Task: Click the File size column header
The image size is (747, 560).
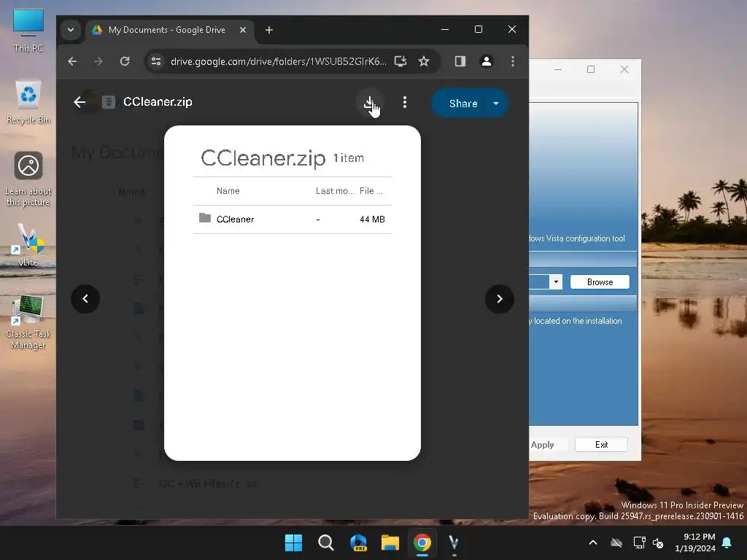Action: tap(371, 191)
